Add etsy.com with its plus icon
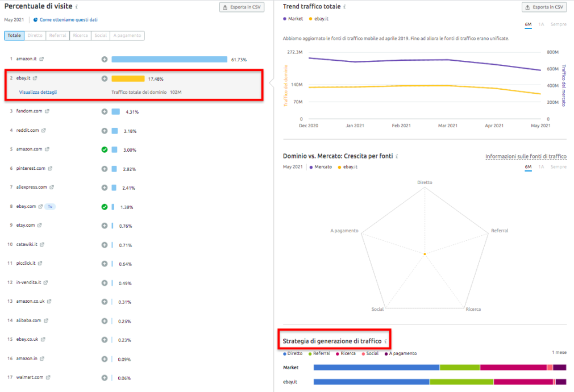574x392 pixels. [105, 226]
